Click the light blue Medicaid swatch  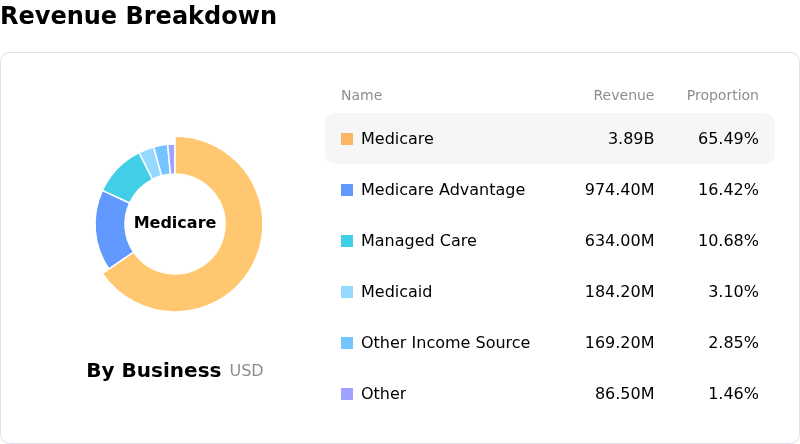point(347,292)
